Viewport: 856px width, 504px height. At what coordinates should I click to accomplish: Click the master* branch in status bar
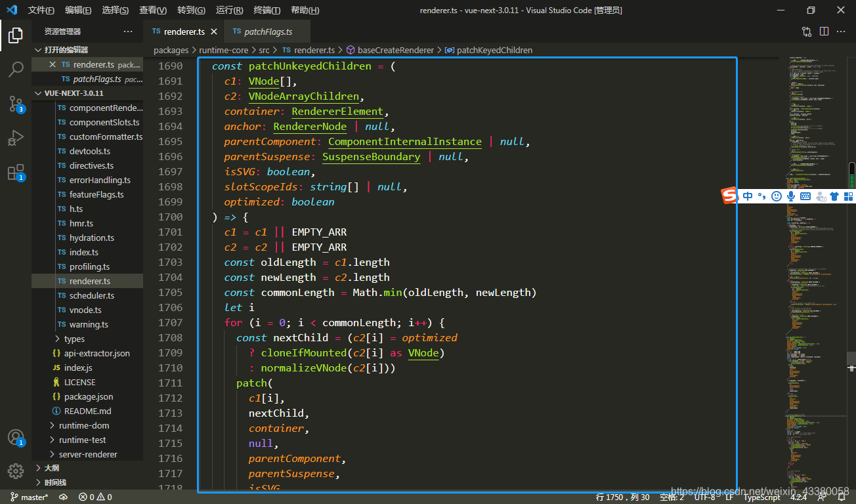(29, 497)
